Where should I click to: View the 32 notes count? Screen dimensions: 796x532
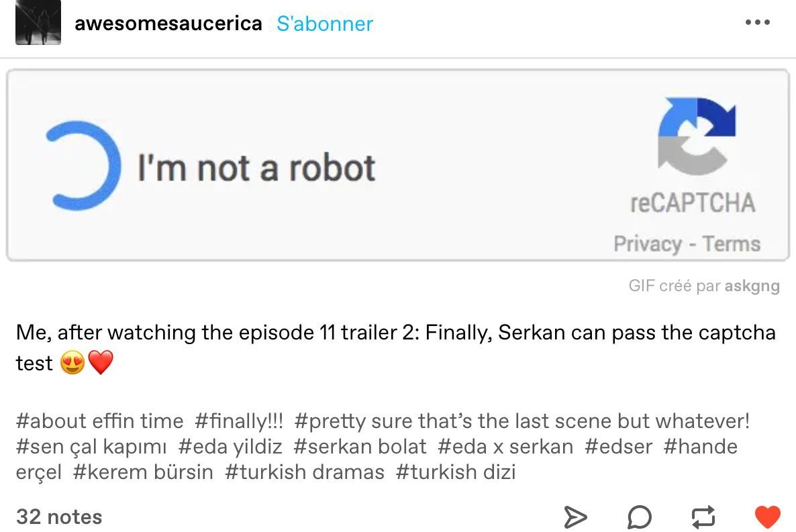point(59,517)
